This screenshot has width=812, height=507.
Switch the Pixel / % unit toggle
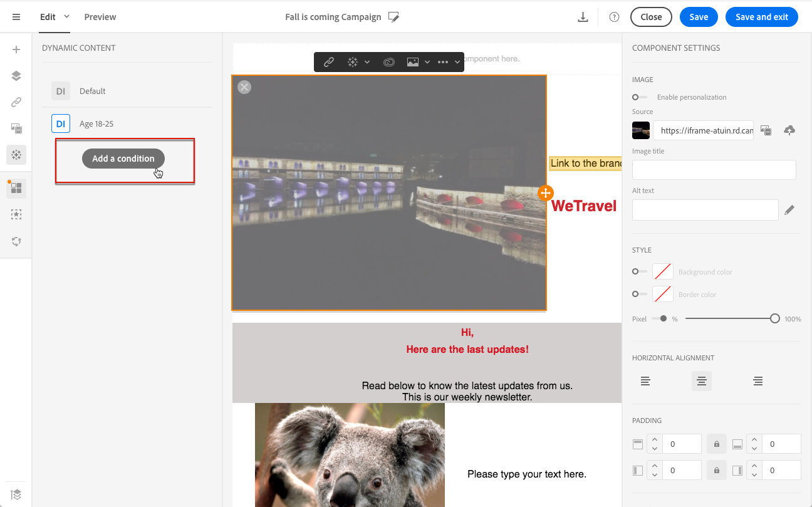(x=659, y=318)
